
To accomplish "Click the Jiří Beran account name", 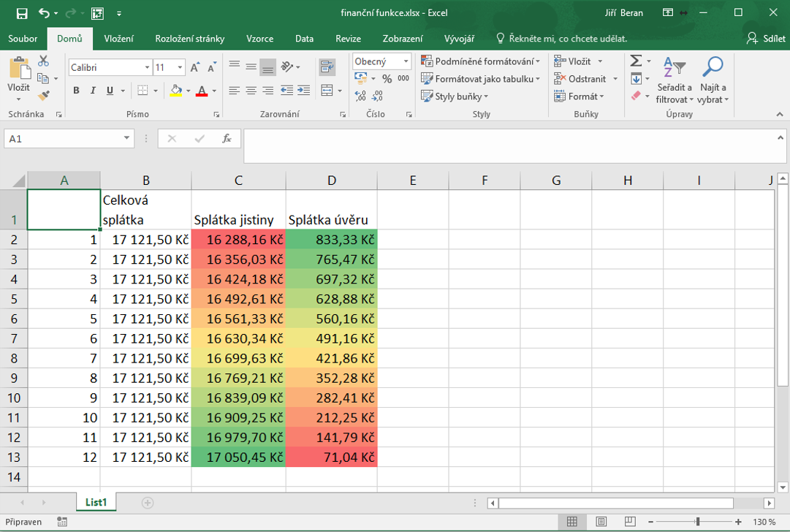I will point(623,13).
